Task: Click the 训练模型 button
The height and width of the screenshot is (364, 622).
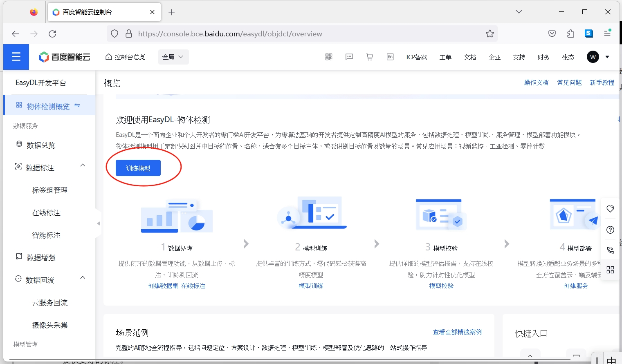Action: (138, 168)
